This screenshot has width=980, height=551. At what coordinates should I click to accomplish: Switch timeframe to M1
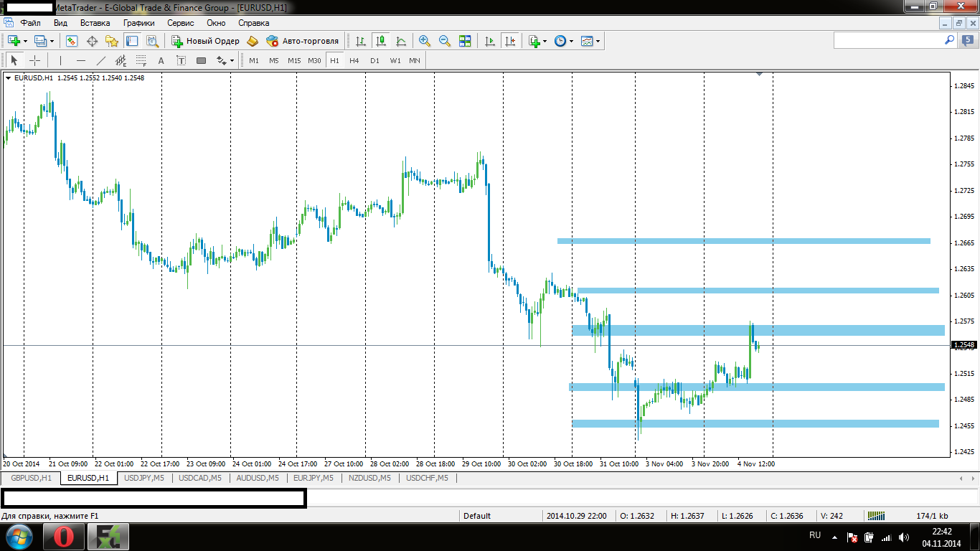click(254, 60)
